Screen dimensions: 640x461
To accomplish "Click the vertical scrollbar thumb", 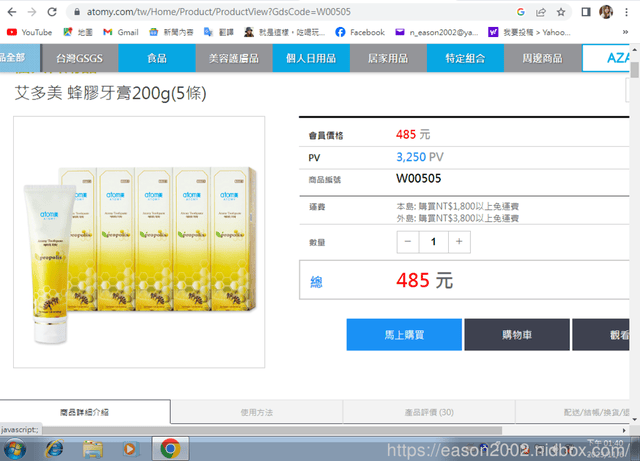I will pyautogui.click(x=635, y=69).
